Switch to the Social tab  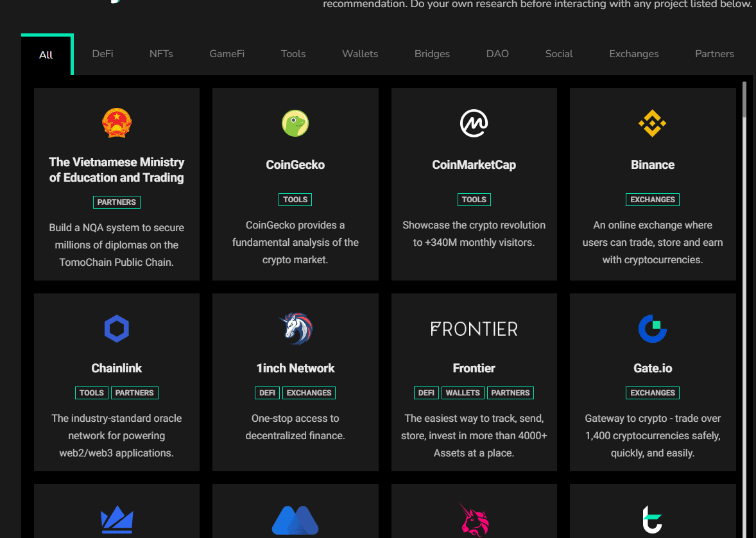pos(559,53)
